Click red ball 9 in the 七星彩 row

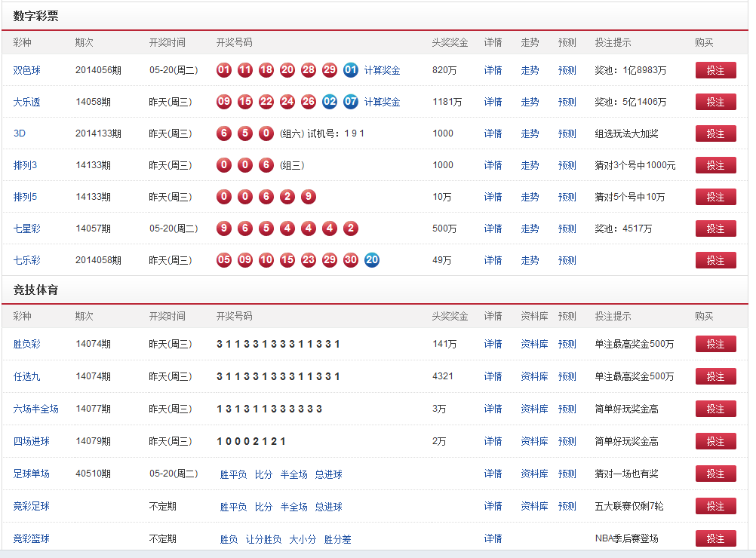tap(224, 228)
